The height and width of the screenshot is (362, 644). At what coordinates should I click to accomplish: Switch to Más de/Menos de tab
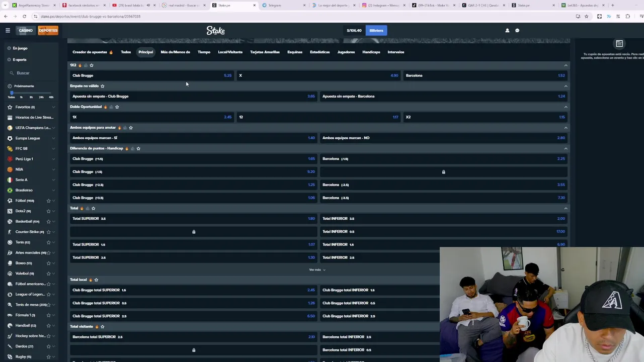click(175, 52)
